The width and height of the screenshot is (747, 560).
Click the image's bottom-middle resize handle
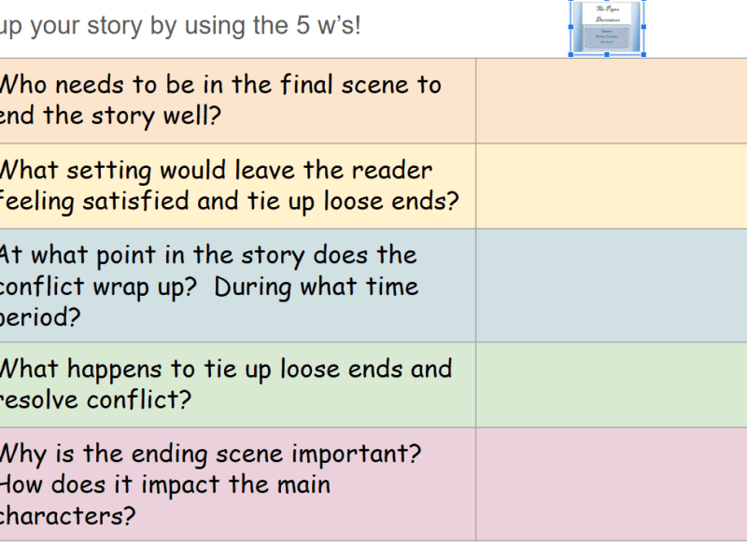point(607,54)
